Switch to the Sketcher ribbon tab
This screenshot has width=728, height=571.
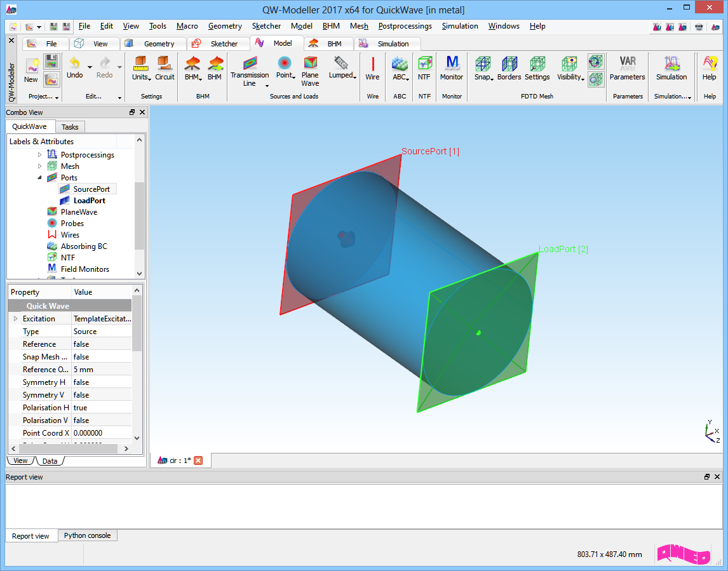pos(219,44)
